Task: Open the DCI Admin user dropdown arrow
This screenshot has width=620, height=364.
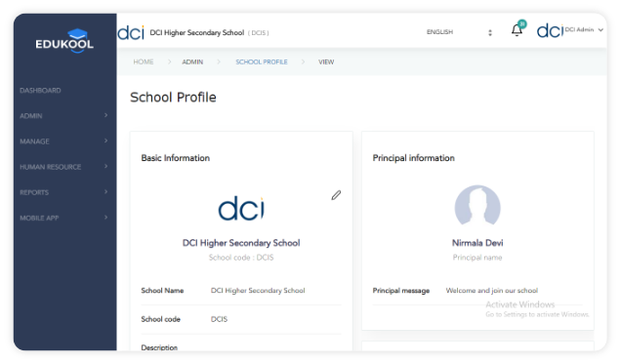Action: tap(600, 29)
